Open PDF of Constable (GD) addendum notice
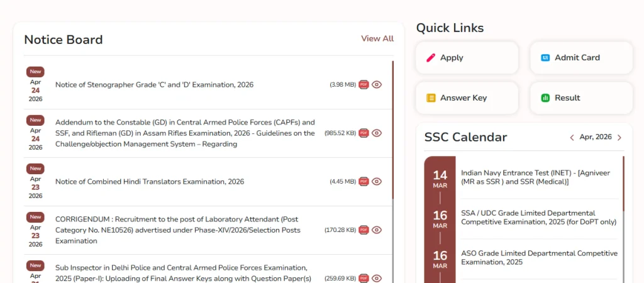The image size is (644, 283). click(364, 133)
